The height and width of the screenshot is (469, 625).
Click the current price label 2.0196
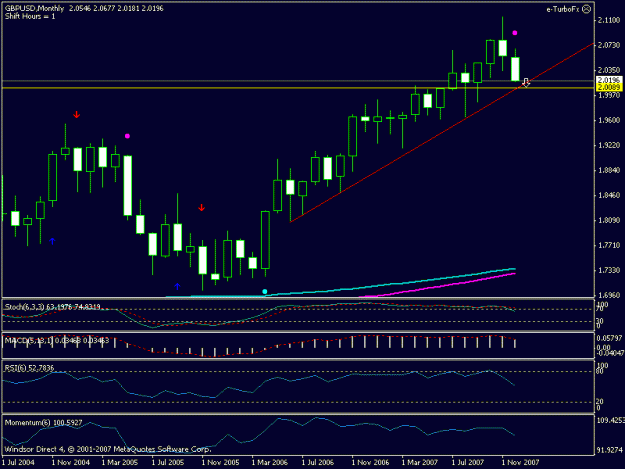pyautogui.click(x=609, y=80)
